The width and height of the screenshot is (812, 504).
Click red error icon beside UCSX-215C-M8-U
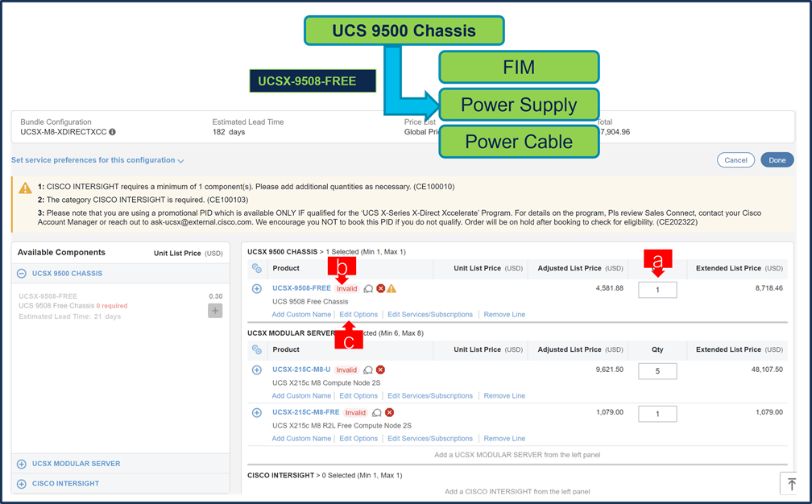[x=380, y=370]
